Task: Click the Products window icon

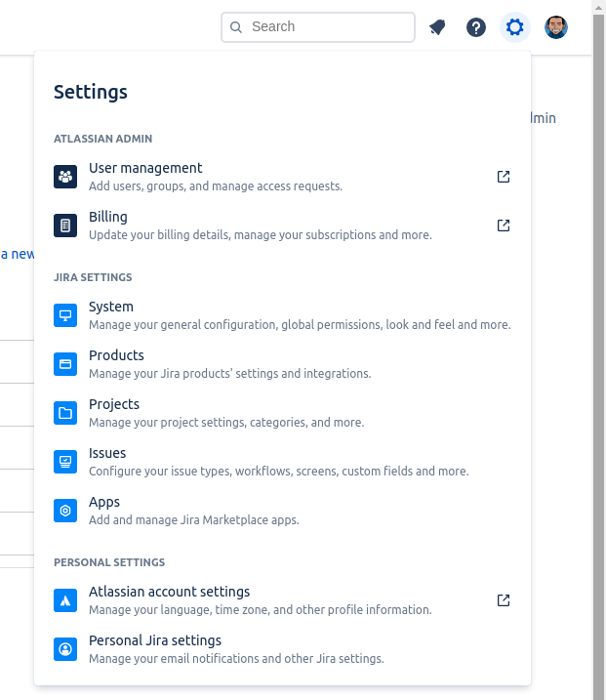Action: point(65,364)
